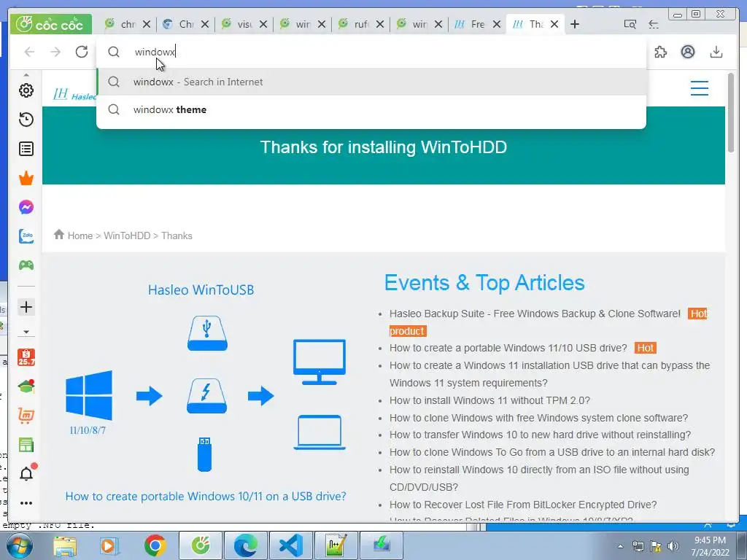Switch to the 'Chr' Chrome tab
Viewport: 747px width, 560px height.
[179, 24]
